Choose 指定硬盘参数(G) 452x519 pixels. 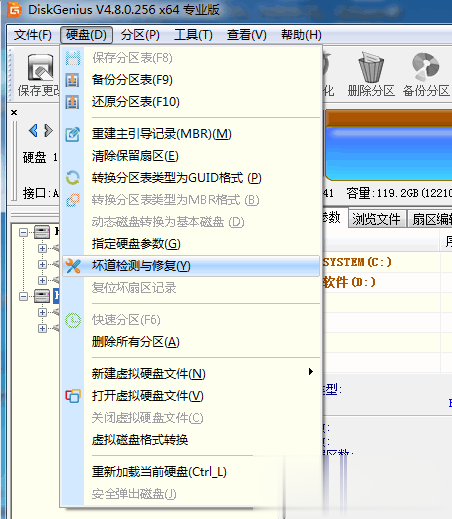[x=191, y=244]
